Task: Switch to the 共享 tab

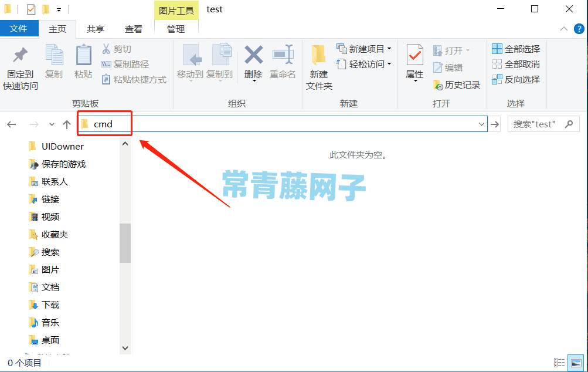Action: tap(95, 29)
